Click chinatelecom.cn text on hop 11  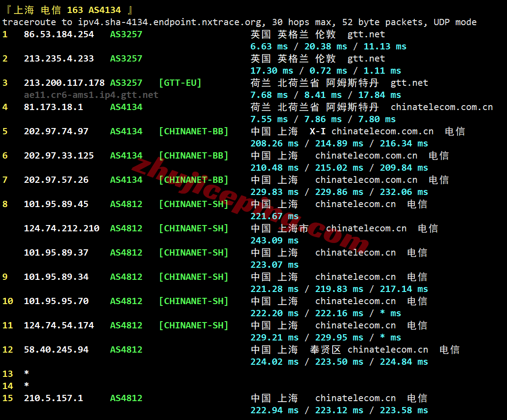coord(355,325)
